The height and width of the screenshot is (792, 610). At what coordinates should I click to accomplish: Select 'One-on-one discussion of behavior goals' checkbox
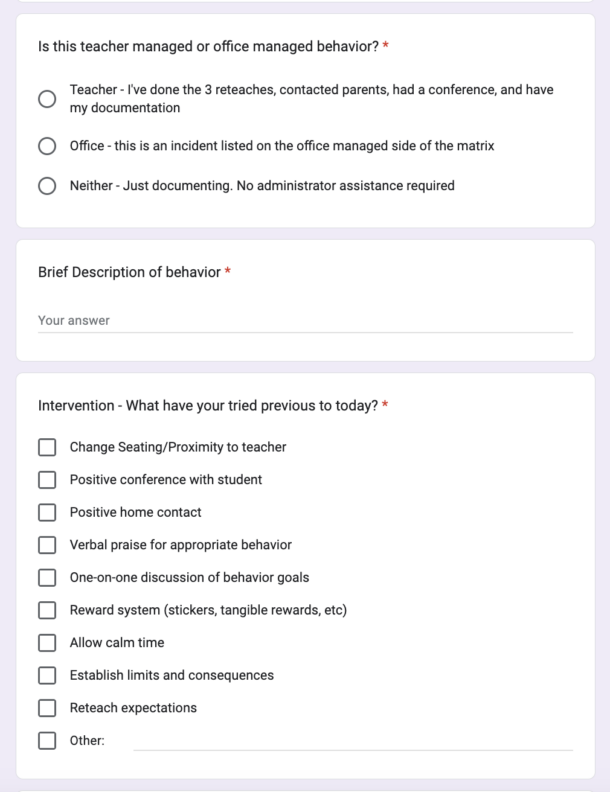pyautogui.click(x=47, y=577)
